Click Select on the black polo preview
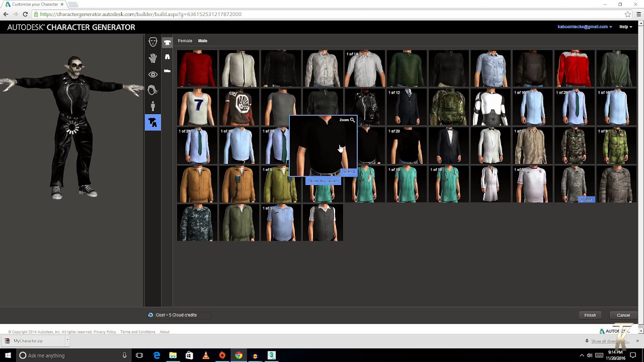The height and width of the screenshot is (362, 644). (349, 172)
